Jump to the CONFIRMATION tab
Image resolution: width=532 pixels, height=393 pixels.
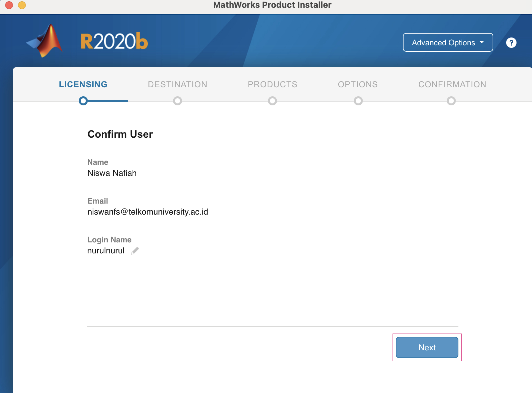click(x=452, y=84)
